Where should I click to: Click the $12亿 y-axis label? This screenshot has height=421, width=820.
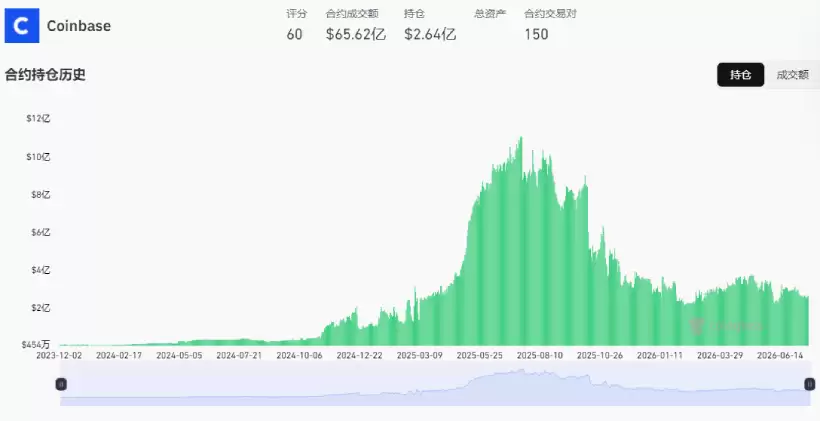tap(38, 119)
